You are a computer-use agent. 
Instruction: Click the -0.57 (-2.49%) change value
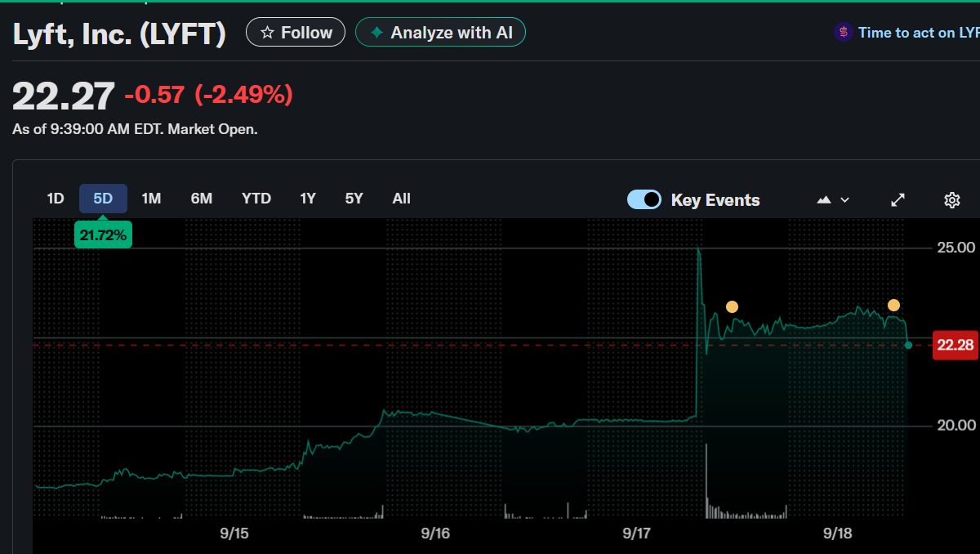click(208, 95)
